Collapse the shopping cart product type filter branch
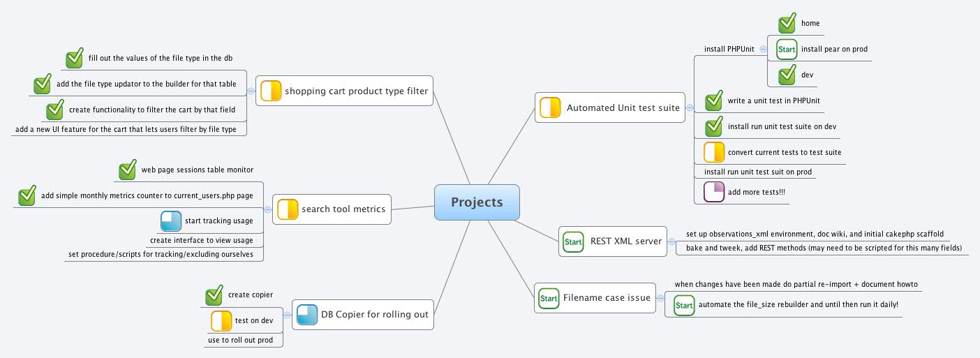This screenshot has width=980, height=358. click(x=251, y=90)
